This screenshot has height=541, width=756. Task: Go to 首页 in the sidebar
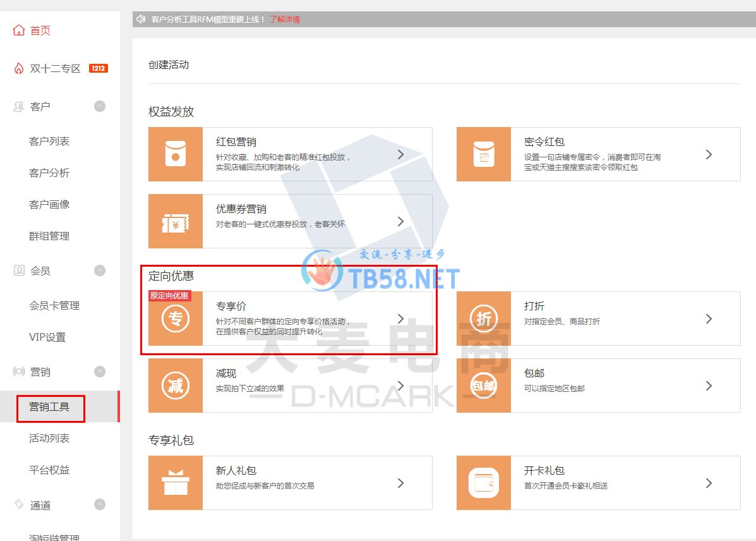40,30
